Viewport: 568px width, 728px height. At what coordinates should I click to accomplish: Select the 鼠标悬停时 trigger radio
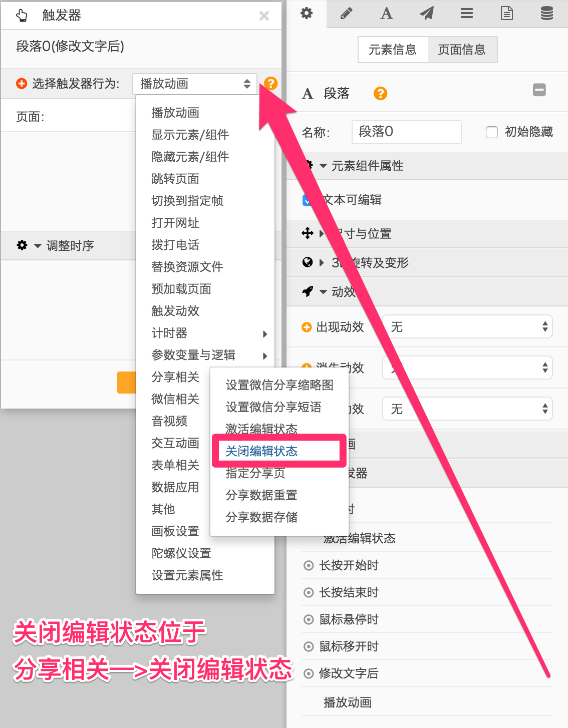click(309, 620)
